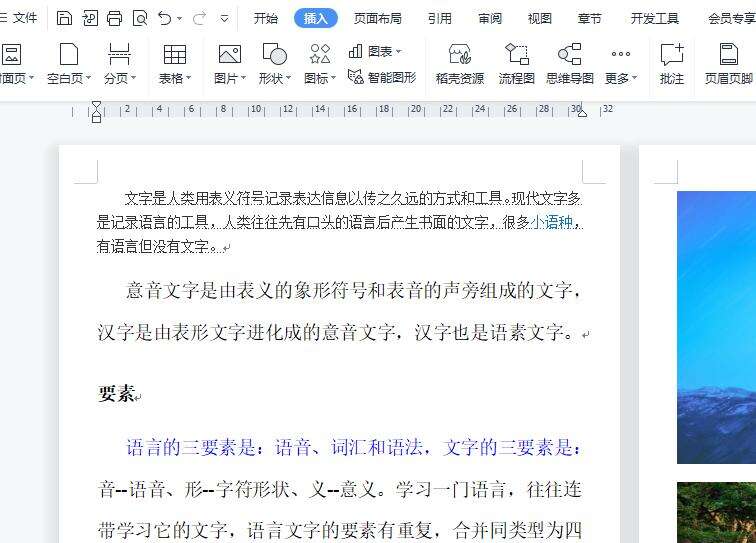The height and width of the screenshot is (543, 756).
Task: Switch to the 引用 tab
Action: (x=440, y=18)
